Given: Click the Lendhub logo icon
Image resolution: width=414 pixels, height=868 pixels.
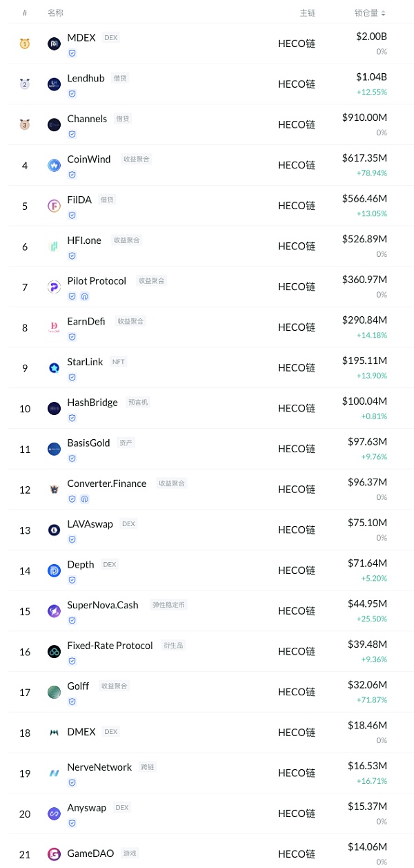Looking at the screenshot, I should pos(55,84).
